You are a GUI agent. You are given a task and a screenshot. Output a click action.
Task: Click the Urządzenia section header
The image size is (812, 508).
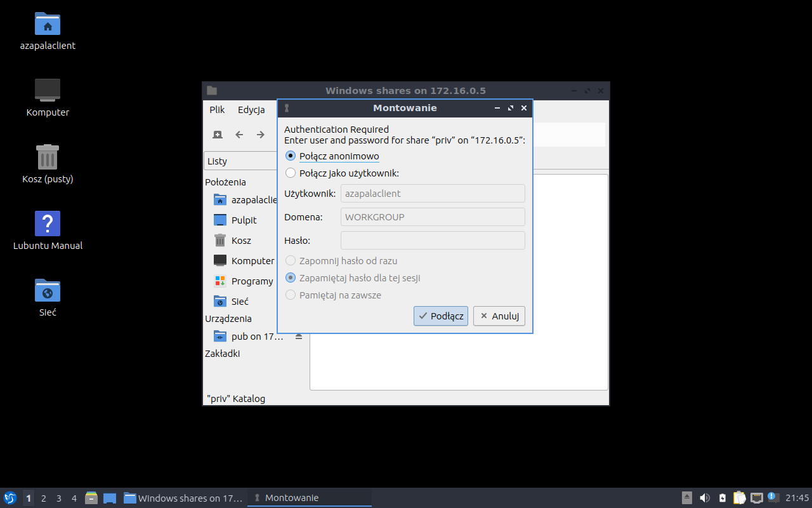click(228, 319)
